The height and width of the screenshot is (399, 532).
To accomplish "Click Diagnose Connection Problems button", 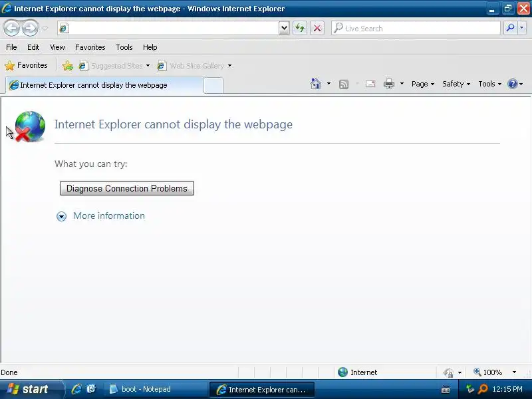I will 127,188.
